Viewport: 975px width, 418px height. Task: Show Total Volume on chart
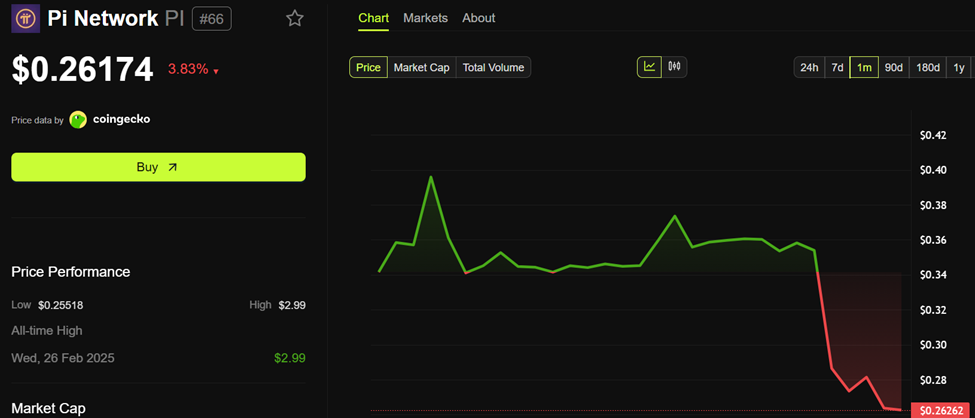click(493, 67)
